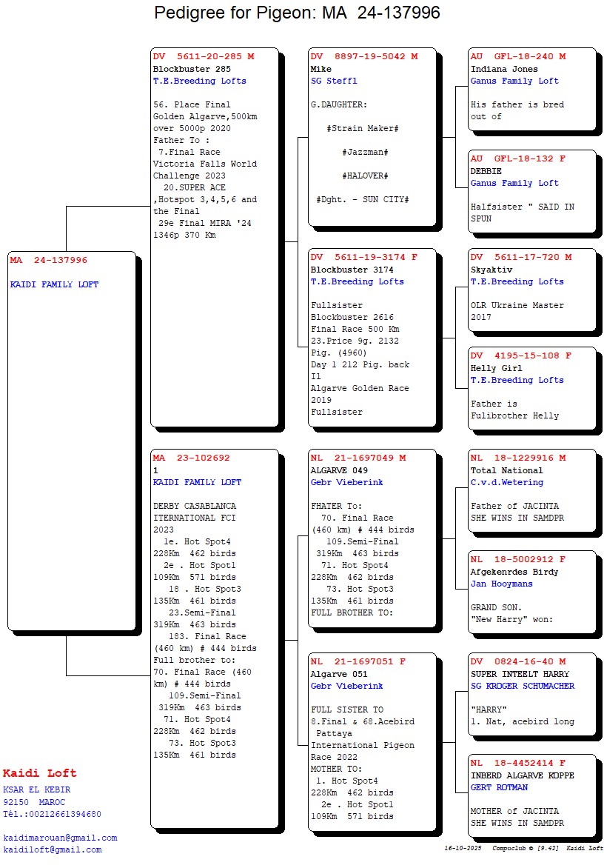
Task: Select the SUPER INTEELT HARRY box
Action: 531,694
